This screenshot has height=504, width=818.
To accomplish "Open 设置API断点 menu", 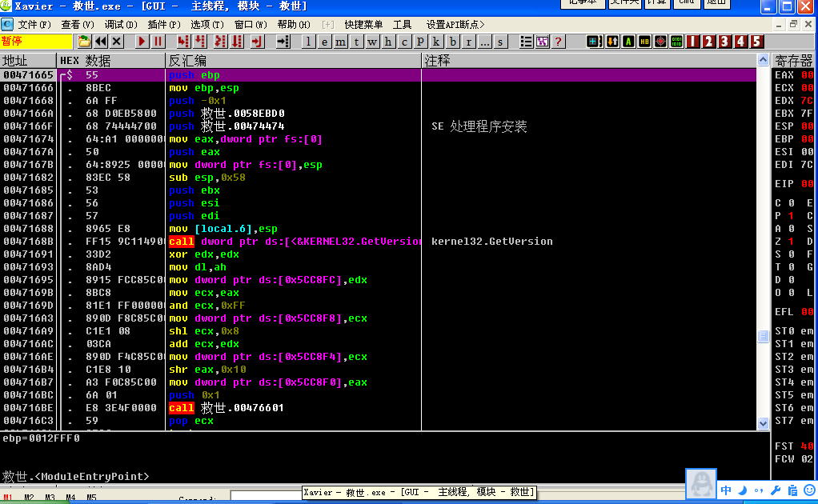I will (455, 25).
